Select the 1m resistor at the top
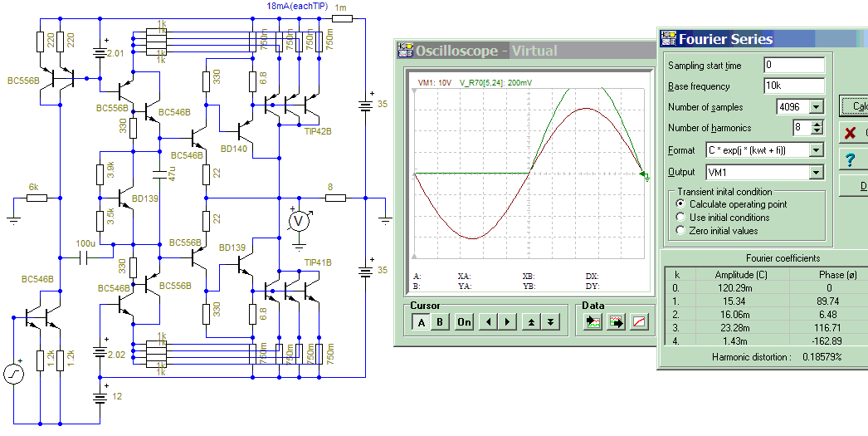868x436 pixels. (x=342, y=18)
